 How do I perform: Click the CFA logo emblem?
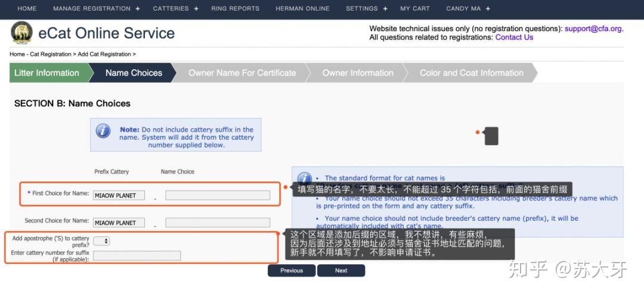(22, 32)
